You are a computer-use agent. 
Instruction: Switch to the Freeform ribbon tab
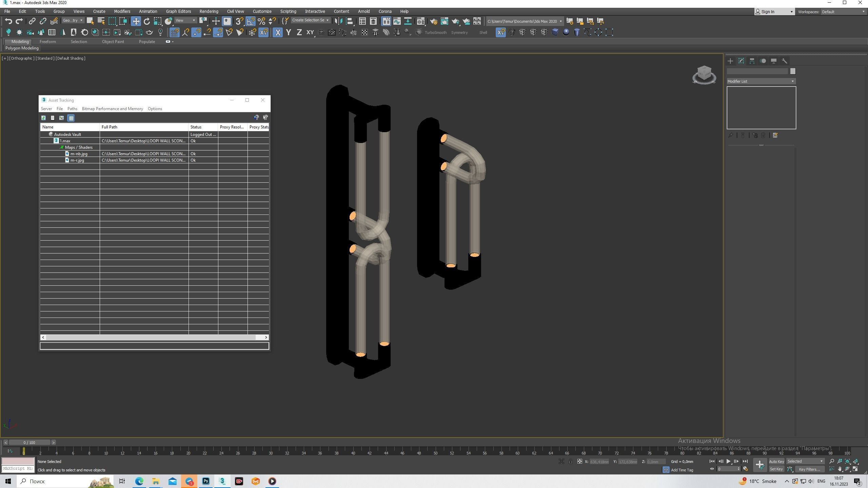coord(47,42)
